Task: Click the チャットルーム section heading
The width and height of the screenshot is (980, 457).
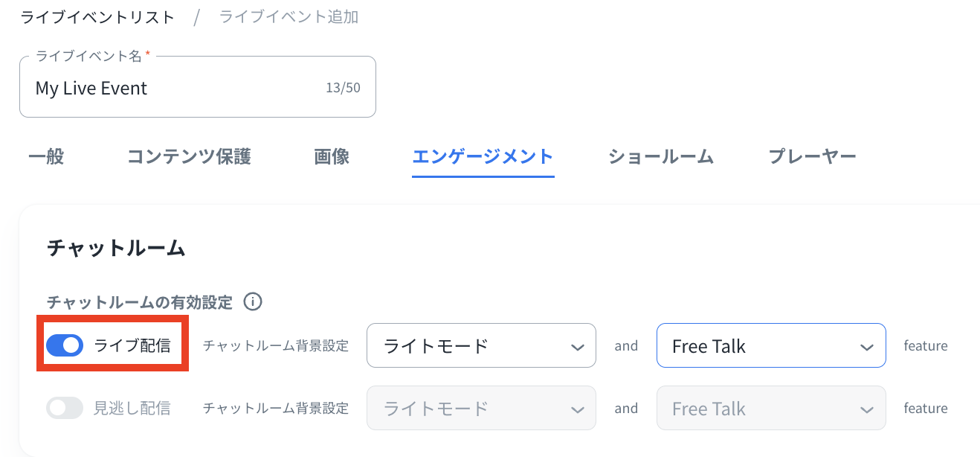Action: [116, 248]
